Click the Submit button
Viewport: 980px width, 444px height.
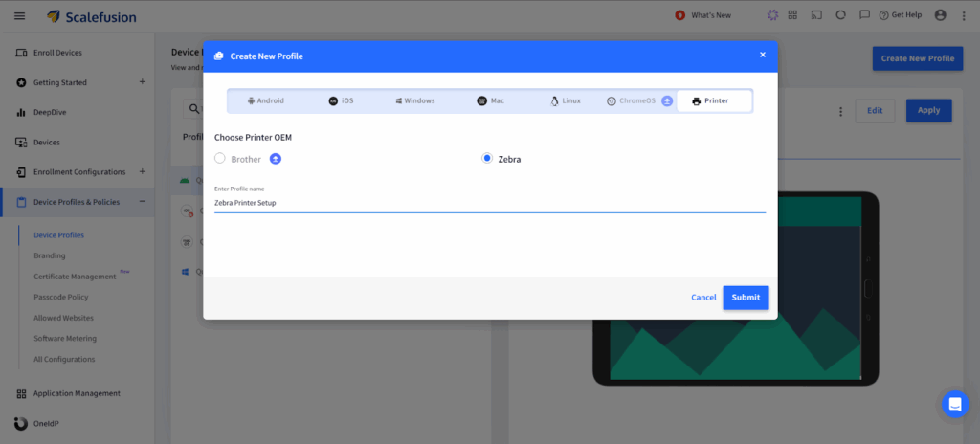click(746, 298)
